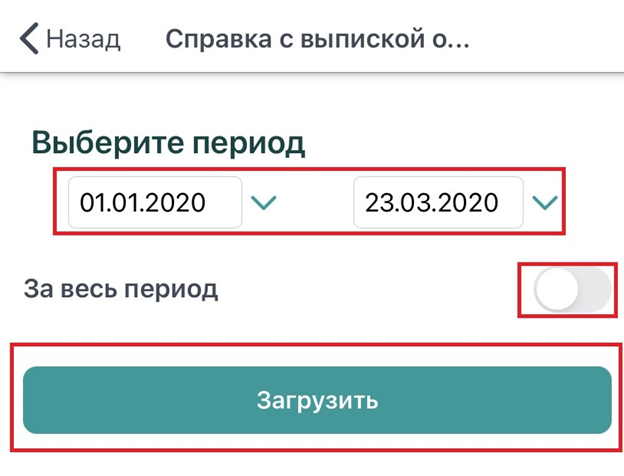This screenshot has width=624, height=476.
Task: Click the back chevron arrow icon
Action: point(27,39)
